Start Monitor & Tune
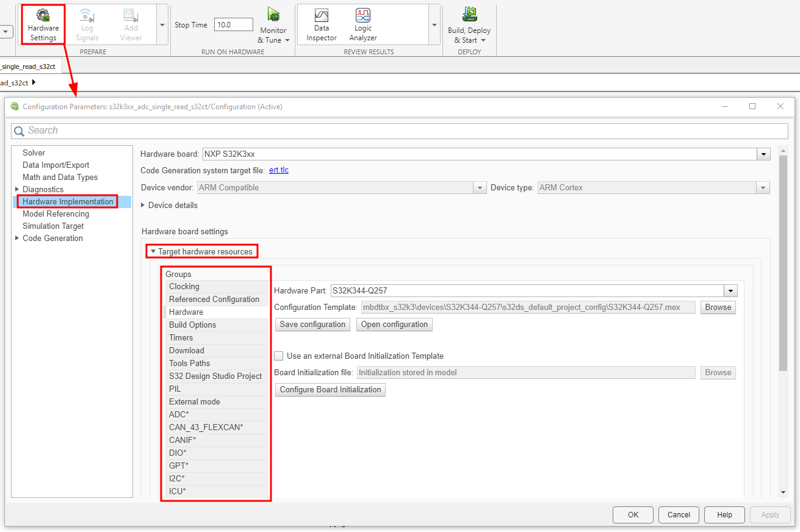Image resolution: width=800 pixels, height=532 pixels. click(273, 24)
